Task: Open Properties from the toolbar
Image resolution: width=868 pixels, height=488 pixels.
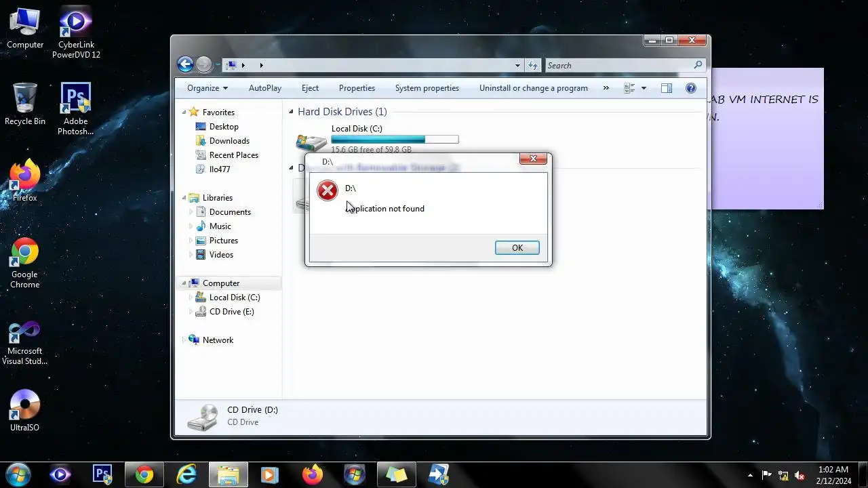Action: 357,88
